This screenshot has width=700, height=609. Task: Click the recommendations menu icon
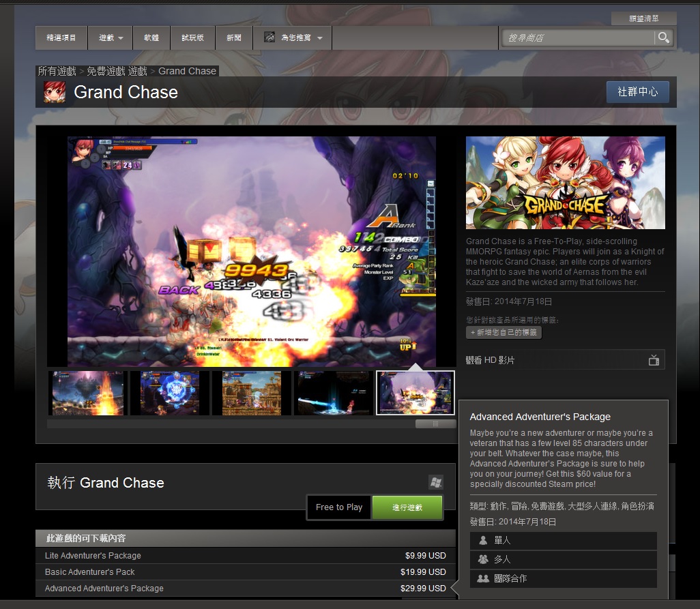pos(269,37)
